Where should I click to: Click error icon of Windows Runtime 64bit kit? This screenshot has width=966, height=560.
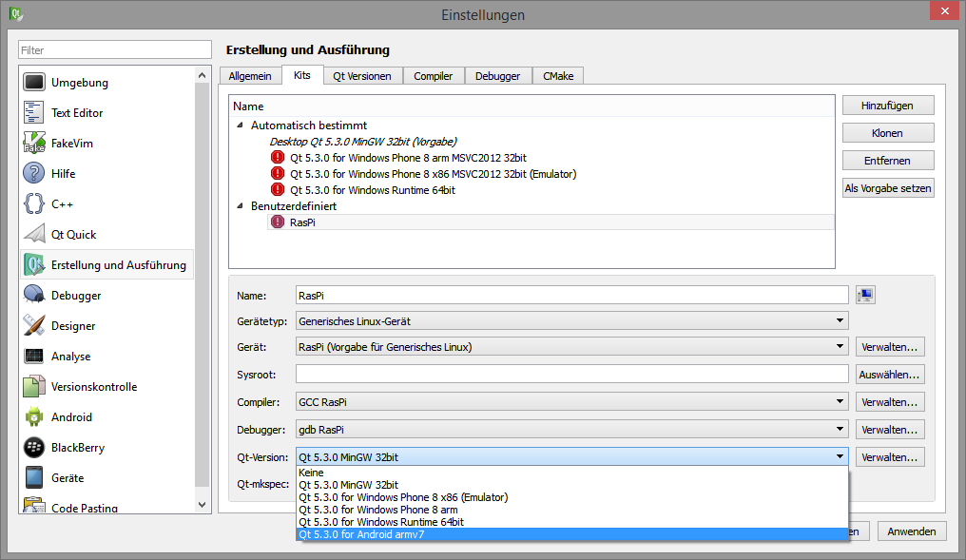[278, 189]
